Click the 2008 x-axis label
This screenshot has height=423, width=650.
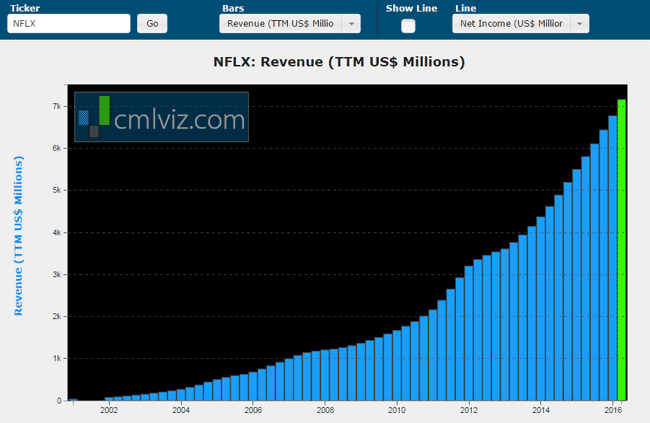[325, 410]
